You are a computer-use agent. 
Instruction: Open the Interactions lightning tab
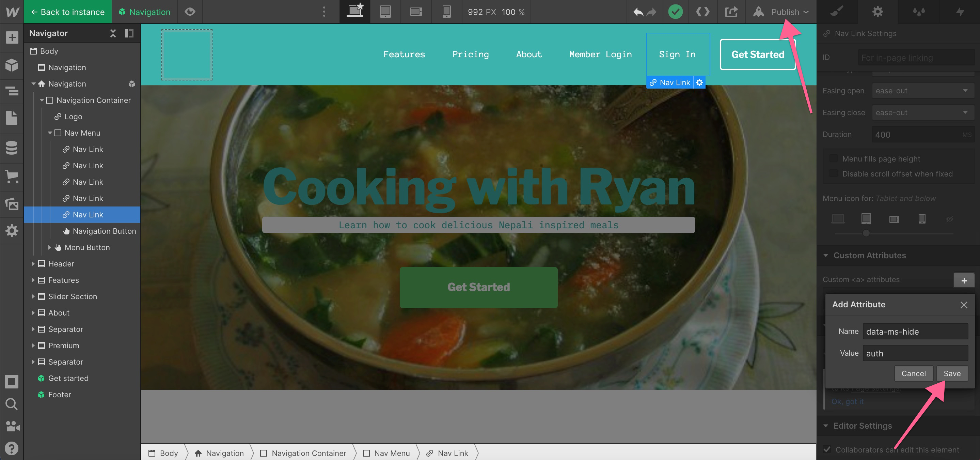click(x=960, y=12)
